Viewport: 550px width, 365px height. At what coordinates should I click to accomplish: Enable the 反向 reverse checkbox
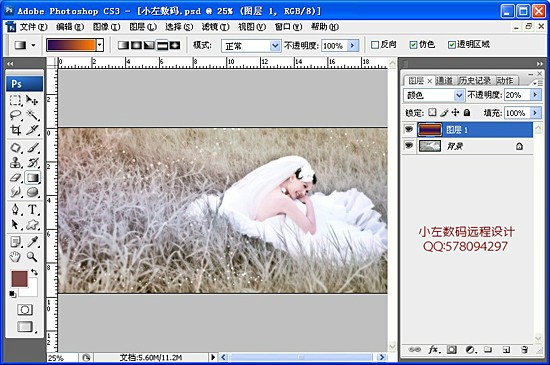pyautogui.click(x=375, y=45)
